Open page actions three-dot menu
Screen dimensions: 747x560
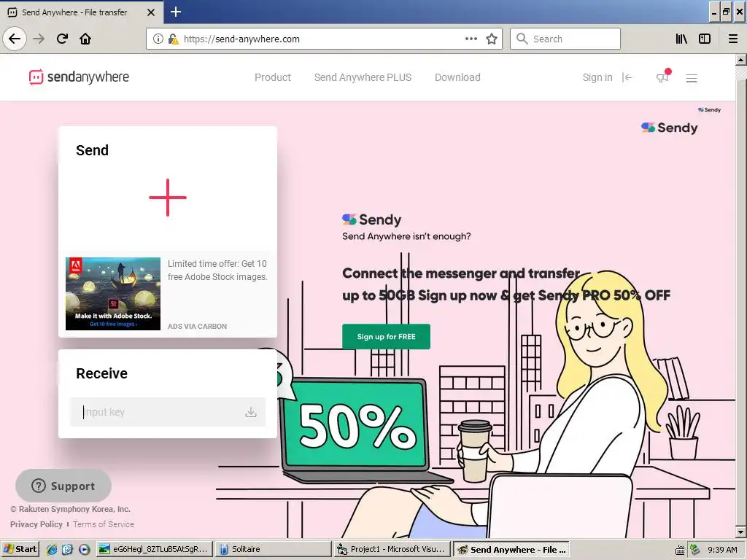(x=471, y=39)
